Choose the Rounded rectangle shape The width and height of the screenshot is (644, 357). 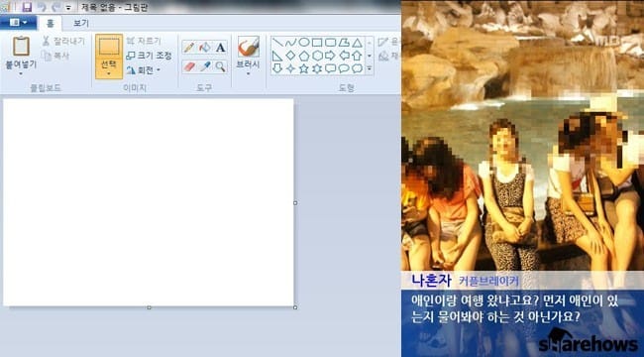coord(331,43)
